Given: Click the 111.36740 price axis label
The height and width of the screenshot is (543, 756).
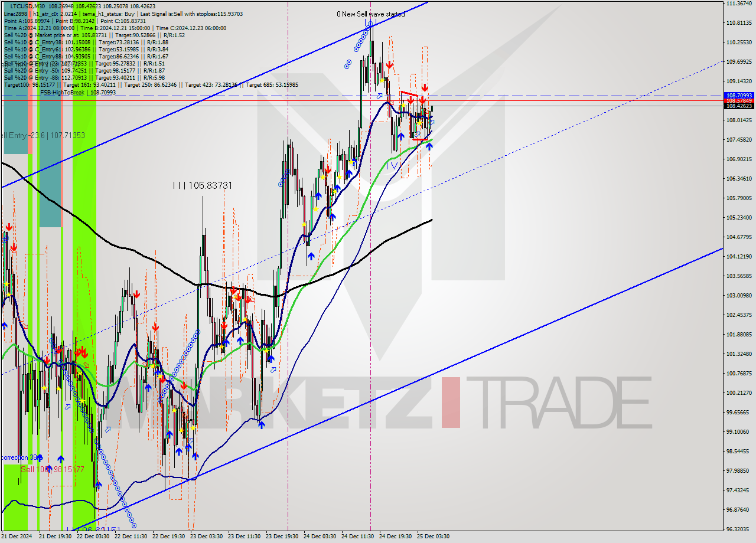Looking at the screenshot, I should (x=739, y=4).
